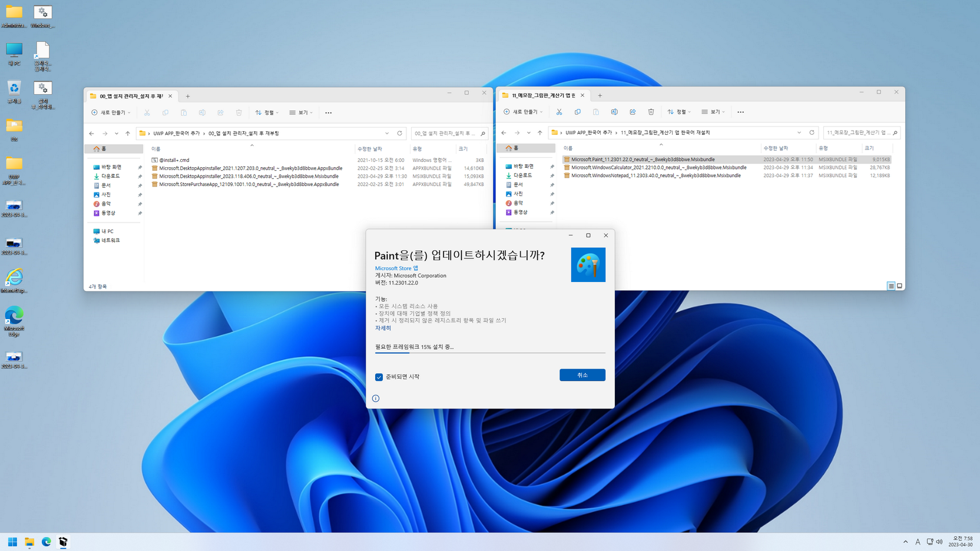Image resolution: width=980 pixels, height=551 pixels.
Task: Select Microsoft.StorePurchaseApp AppxBundle file in the left Explorer
Action: pos(318,184)
